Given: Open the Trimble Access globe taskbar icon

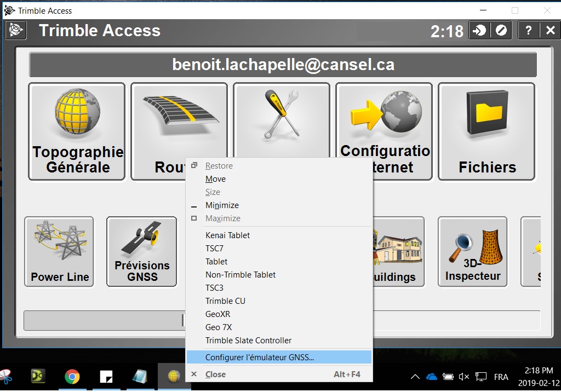Looking at the screenshot, I should (174, 377).
